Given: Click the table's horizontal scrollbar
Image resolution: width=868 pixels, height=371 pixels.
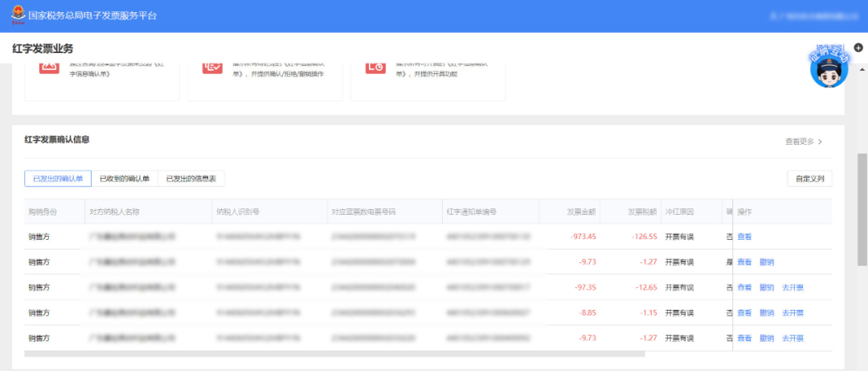Looking at the screenshot, I should 335,353.
